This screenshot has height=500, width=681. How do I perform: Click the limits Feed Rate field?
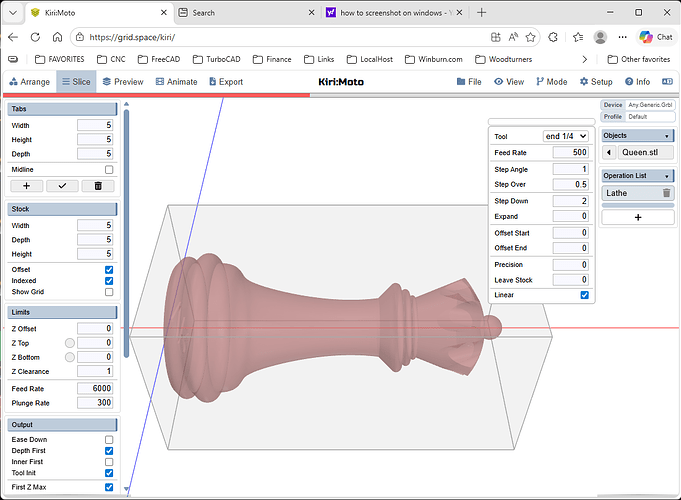pos(95,388)
